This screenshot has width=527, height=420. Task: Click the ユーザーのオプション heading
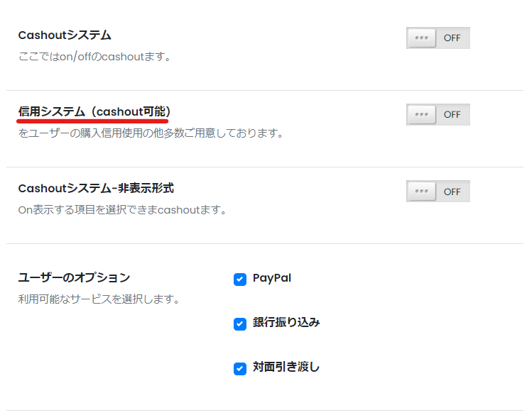pos(74,277)
